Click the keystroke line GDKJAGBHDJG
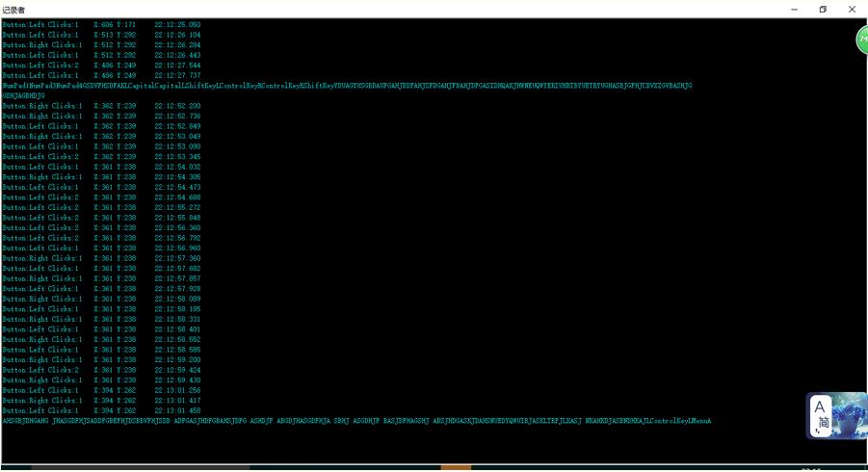 (24, 95)
